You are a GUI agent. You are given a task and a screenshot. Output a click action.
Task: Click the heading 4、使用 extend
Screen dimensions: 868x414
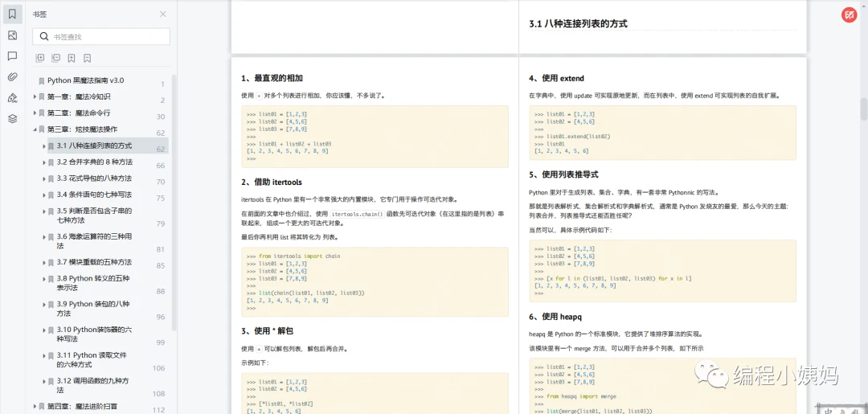tap(556, 78)
